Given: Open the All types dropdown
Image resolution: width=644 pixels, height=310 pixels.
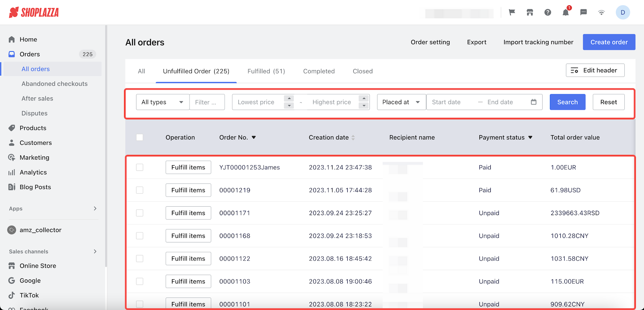Looking at the screenshot, I should tap(163, 102).
